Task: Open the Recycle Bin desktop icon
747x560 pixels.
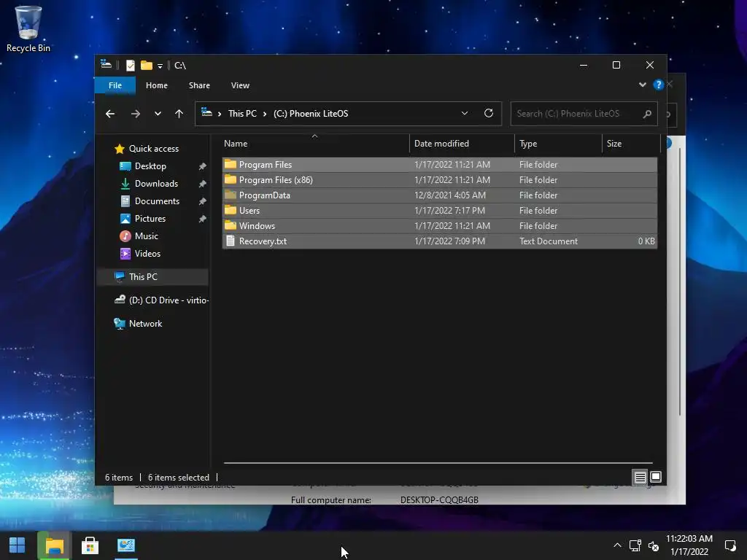Action: pyautogui.click(x=28, y=28)
